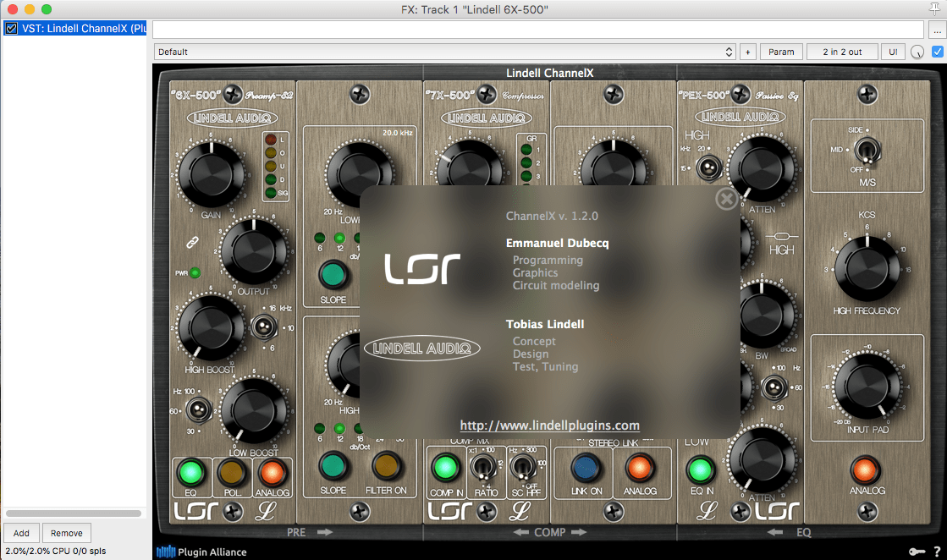
Task: Toggle the FILTER ON button
Action: [x=385, y=466]
